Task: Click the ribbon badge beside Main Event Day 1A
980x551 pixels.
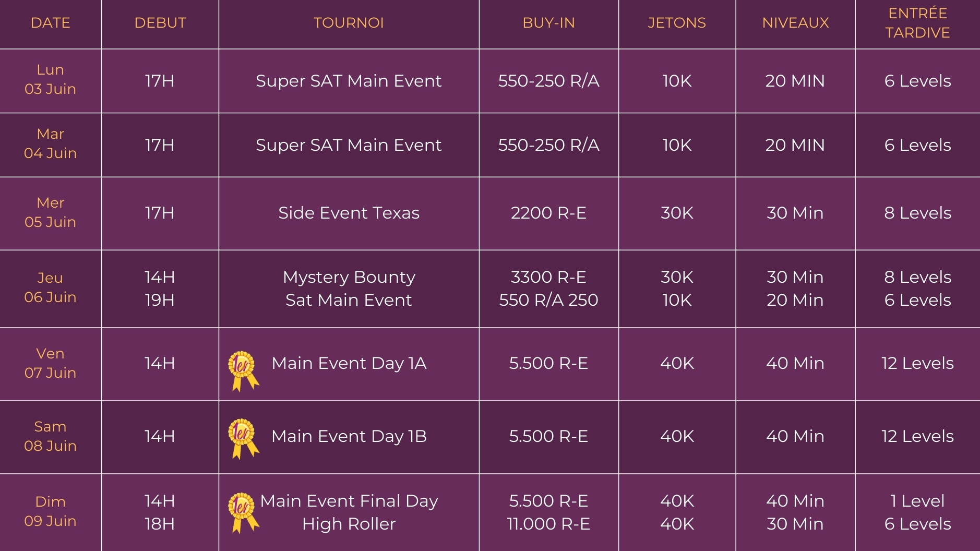Action: (x=244, y=371)
